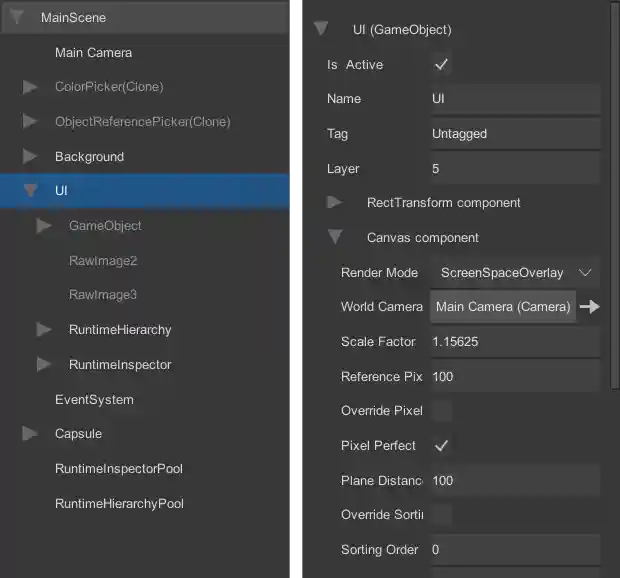Expand the RuntimeHierarchy node
The width and height of the screenshot is (620, 578).
(44, 329)
